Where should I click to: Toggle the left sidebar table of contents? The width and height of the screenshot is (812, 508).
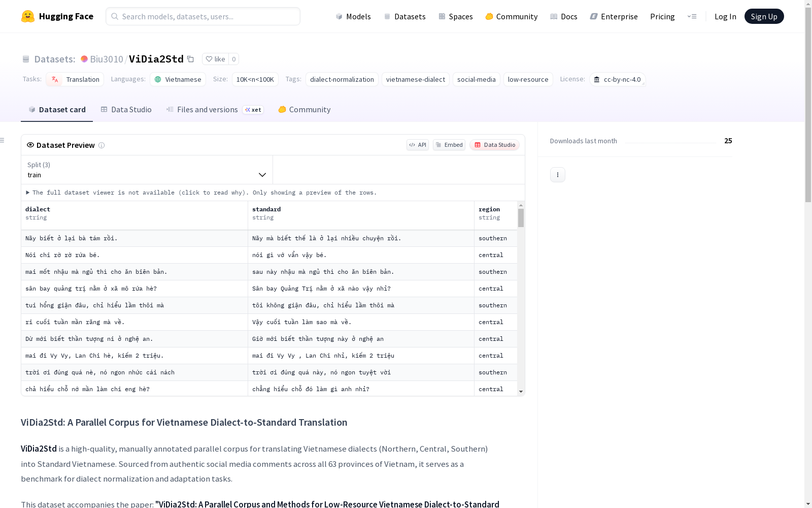(3, 140)
